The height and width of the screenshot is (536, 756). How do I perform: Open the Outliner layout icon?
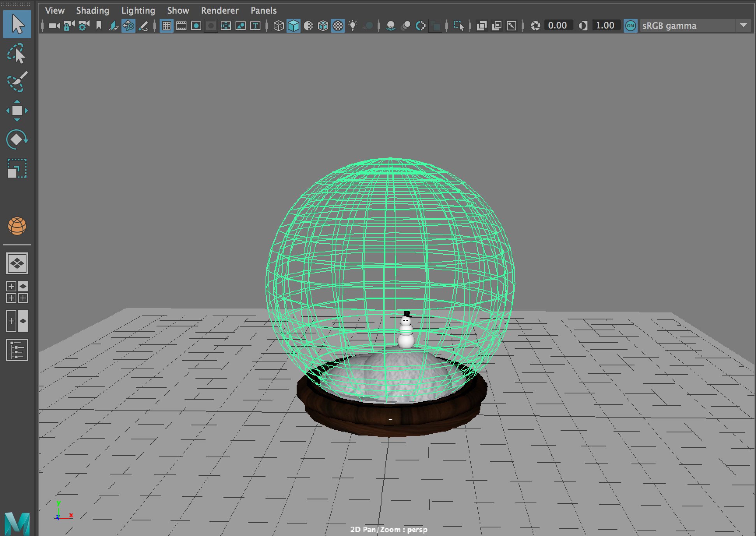(17, 350)
